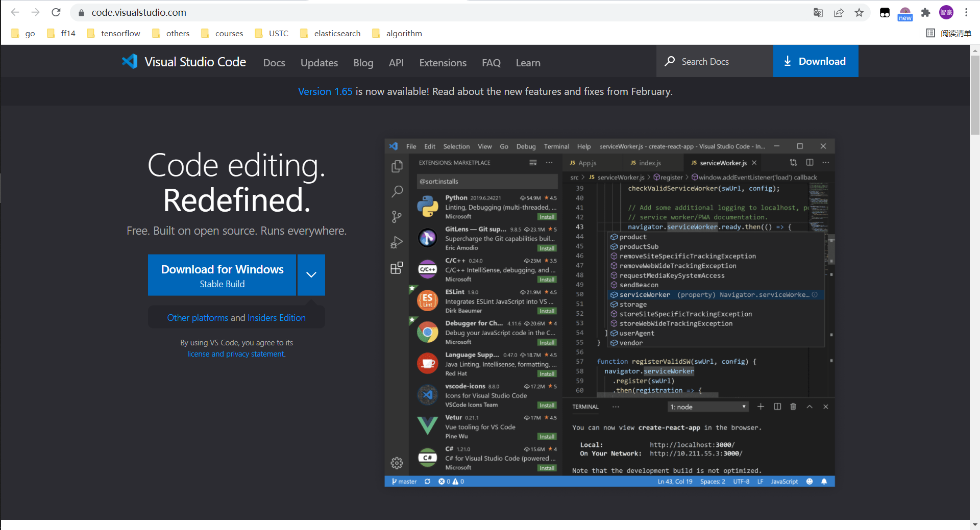Click the master branch in status bar

(404, 482)
